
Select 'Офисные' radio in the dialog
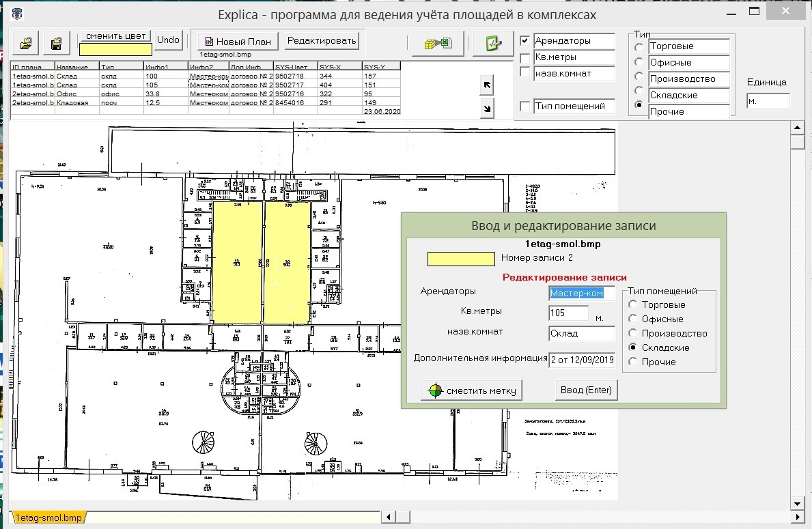(633, 319)
